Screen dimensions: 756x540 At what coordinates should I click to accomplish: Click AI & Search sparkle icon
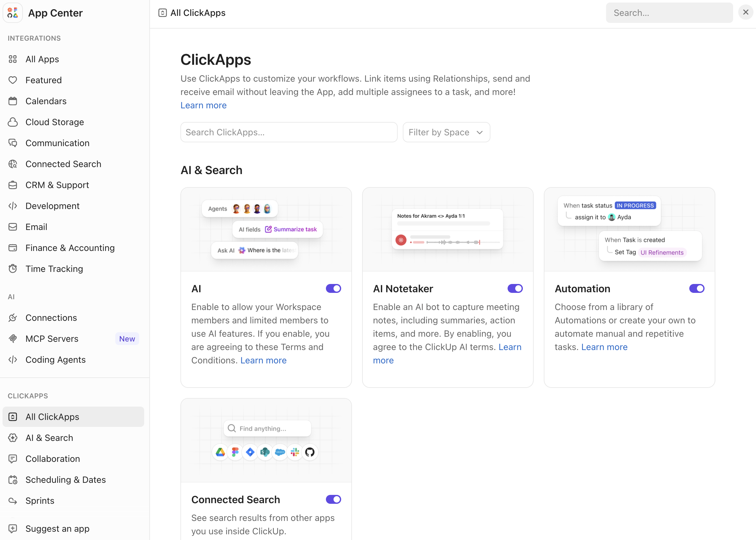click(x=13, y=438)
